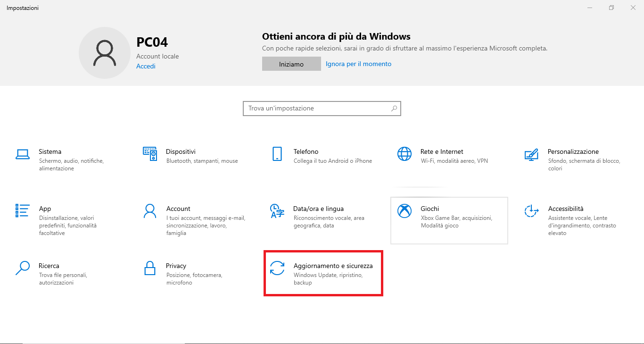Select the Ricerca category title
644x344 pixels.
coord(49,266)
